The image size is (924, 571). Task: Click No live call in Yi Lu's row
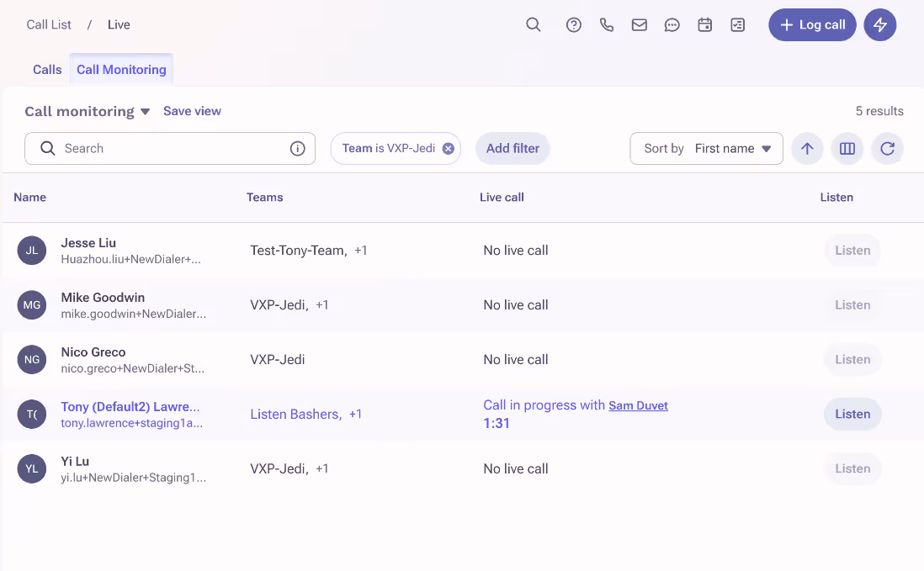pos(516,469)
